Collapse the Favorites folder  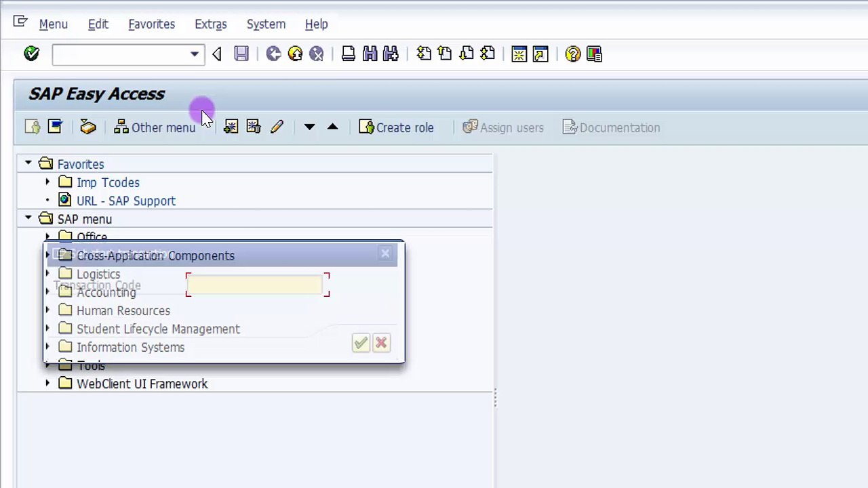click(28, 163)
